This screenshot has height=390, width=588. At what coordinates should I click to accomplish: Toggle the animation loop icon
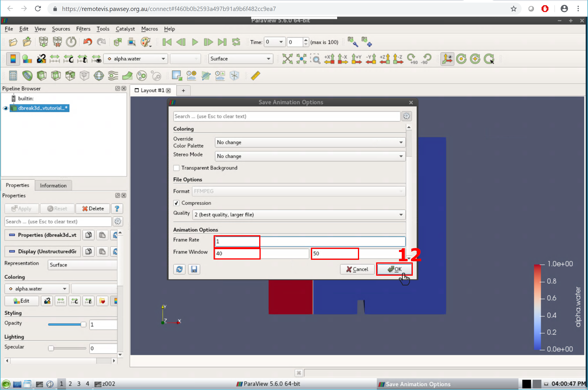(x=236, y=42)
